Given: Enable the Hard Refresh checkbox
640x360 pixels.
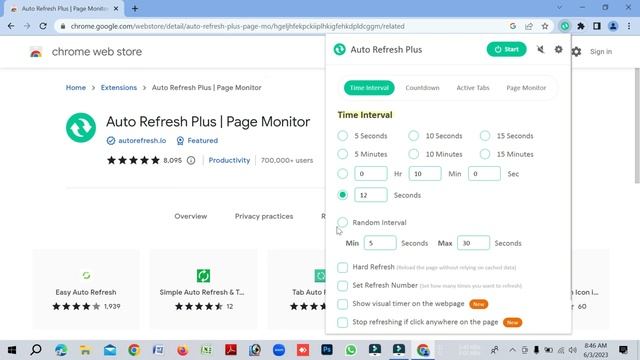Looking at the screenshot, I should 342,267.
